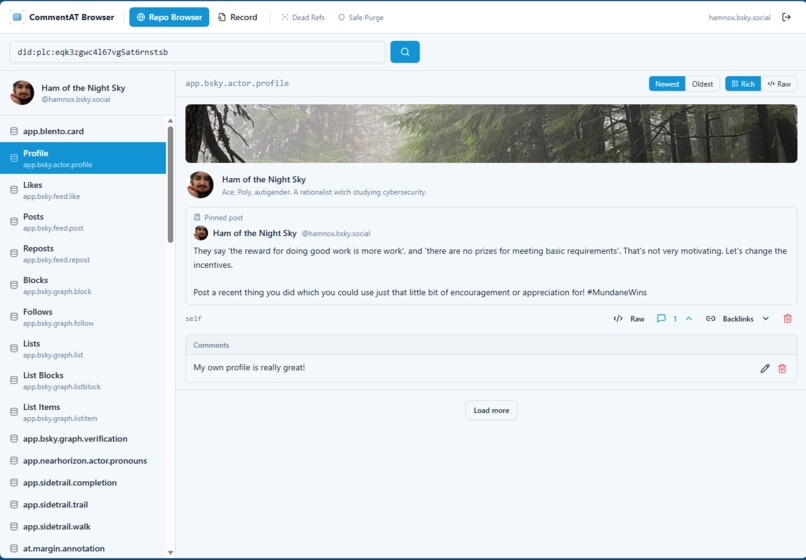The height and width of the screenshot is (560, 806).
Task: Click #MundaneWins hashtag in post
Action: pyautogui.click(x=617, y=293)
